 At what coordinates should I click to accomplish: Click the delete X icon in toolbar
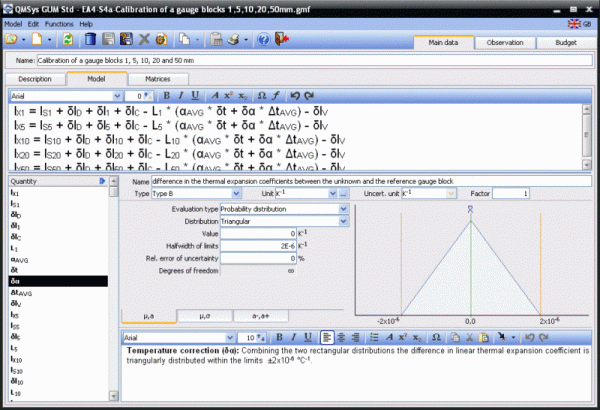tap(145, 40)
